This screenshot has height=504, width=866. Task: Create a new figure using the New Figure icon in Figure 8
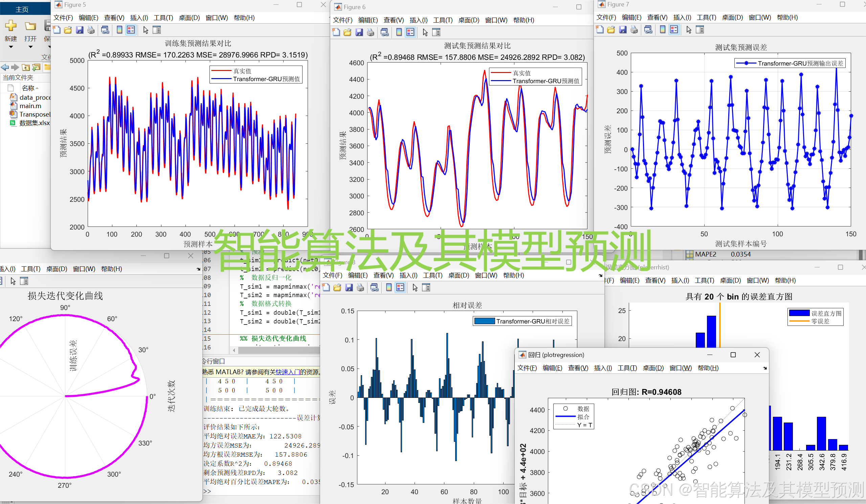pos(326,287)
